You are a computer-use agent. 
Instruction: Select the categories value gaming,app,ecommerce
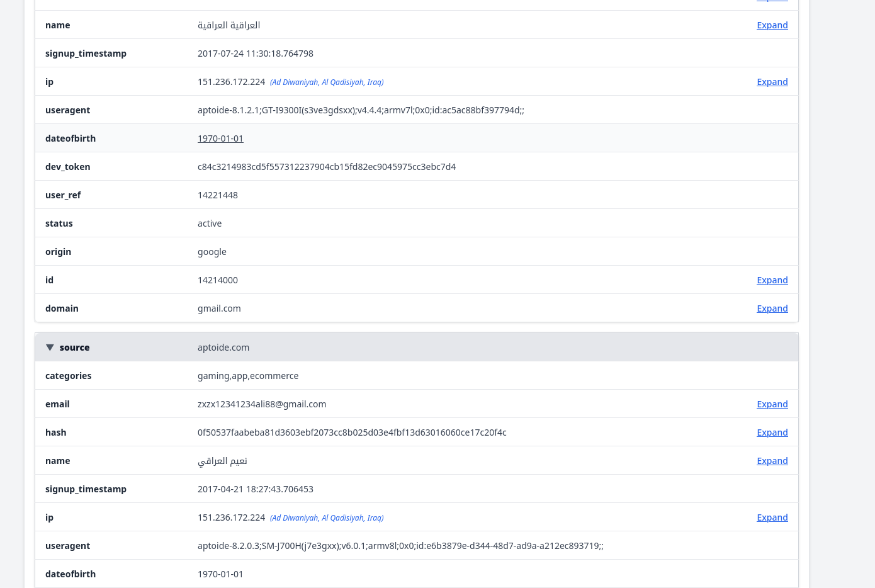click(248, 376)
